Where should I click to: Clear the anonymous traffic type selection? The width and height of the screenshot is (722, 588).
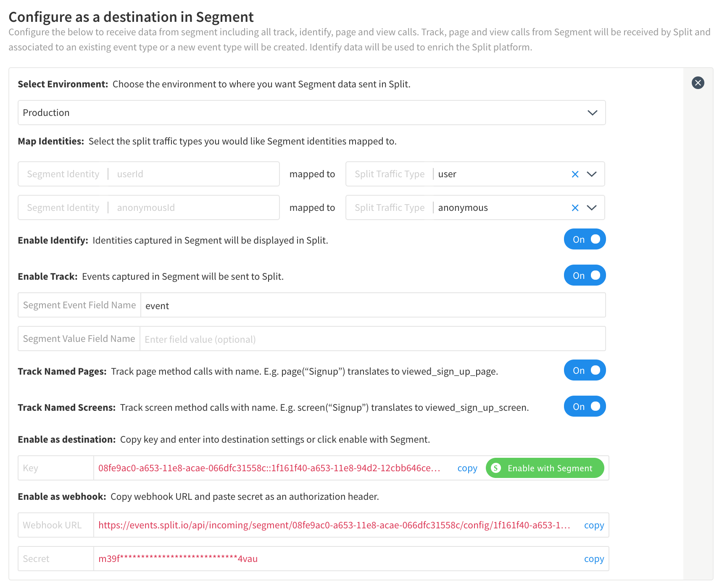coord(575,208)
